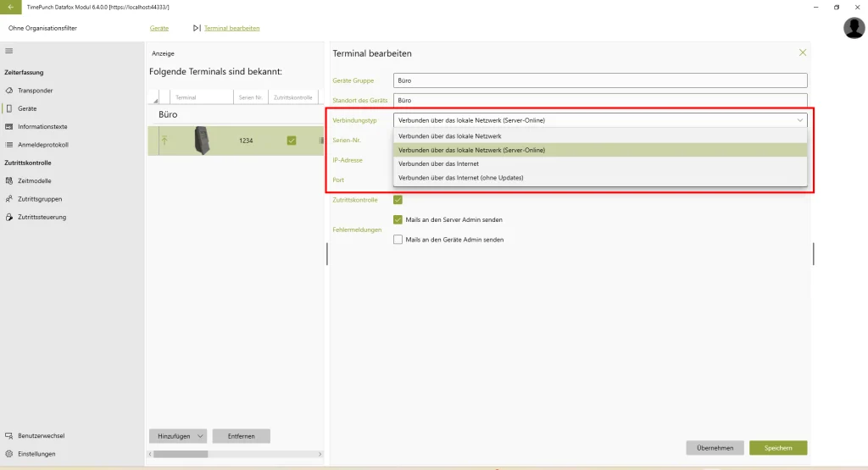This screenshot has height=470, width=868.
Task: Click the Hinzufügen button label
Action: pyautogui.click(x=173, y=436)
